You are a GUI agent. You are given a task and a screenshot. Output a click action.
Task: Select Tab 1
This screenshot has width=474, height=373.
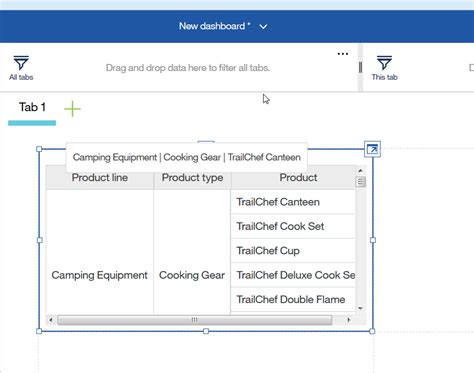click(32, 107)
